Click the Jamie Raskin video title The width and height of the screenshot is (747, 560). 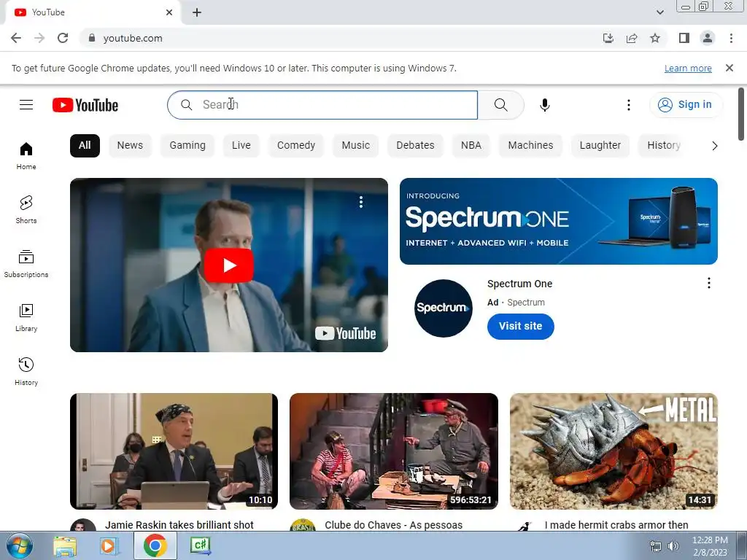click(x=179, y=525)
